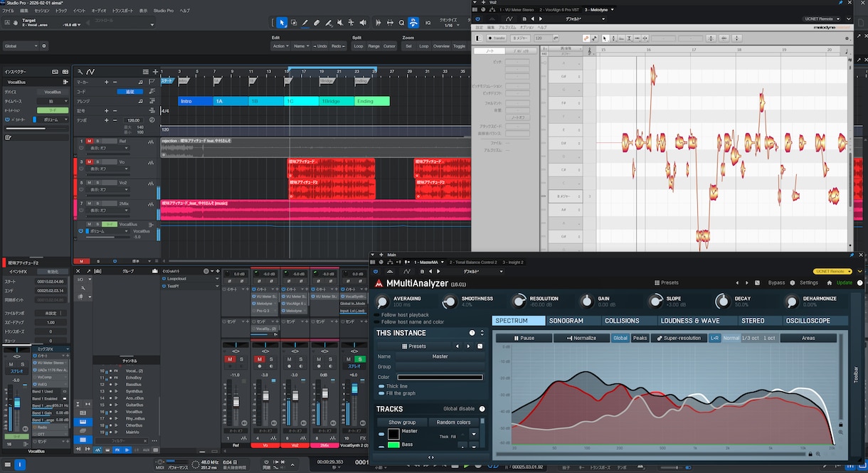Select the Ending arranger section
The image size is (868, 473).
pyautogui.click(x=372, y=101)
